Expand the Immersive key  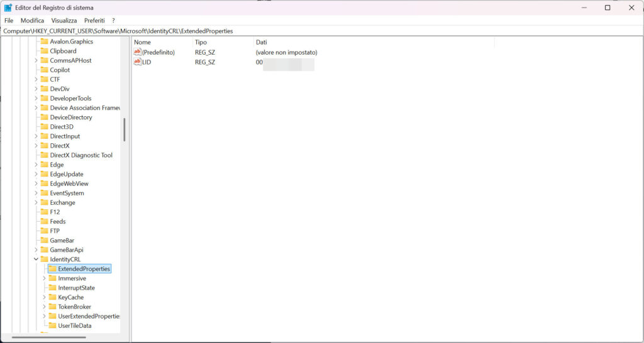pyautogui.click(x=45, y=278)
